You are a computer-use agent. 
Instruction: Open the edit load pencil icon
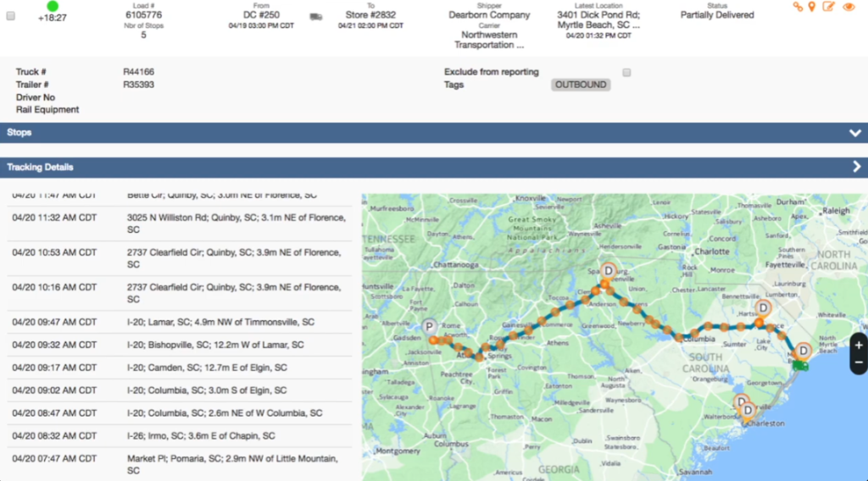tap(829, 7)
